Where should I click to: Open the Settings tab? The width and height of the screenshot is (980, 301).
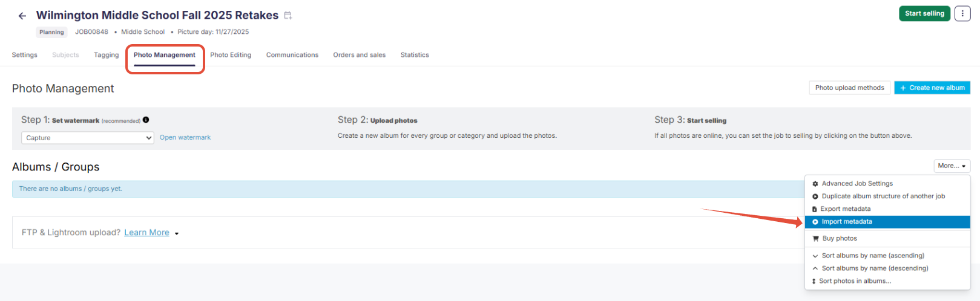25,55
